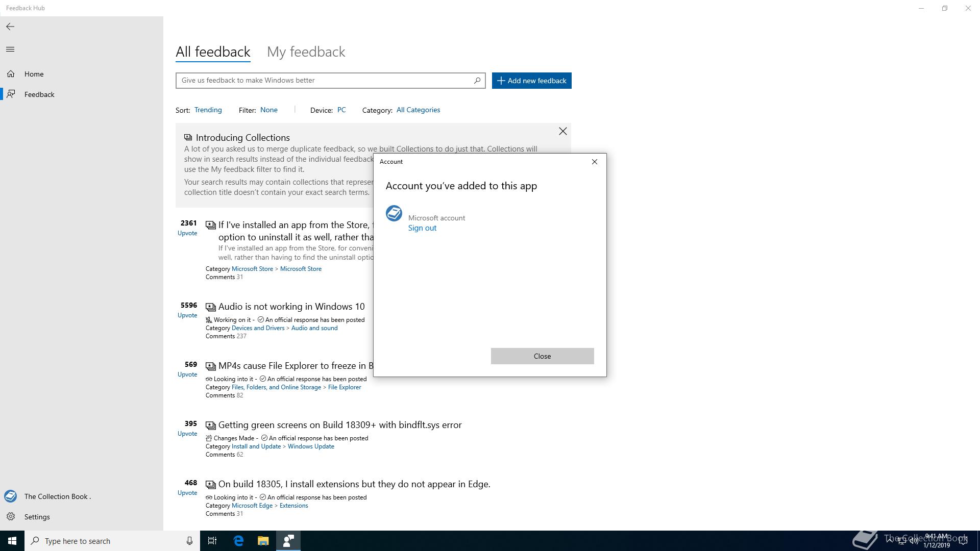Open the Device PC dropdown
Screen dimensions: 980x551
click(x=341, y=110)
